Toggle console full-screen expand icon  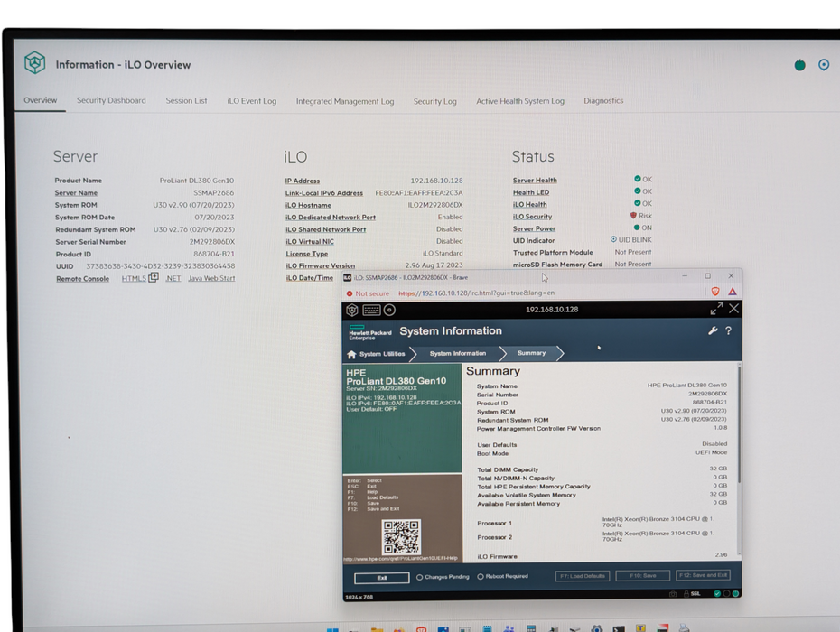click(x=716, y=309)
